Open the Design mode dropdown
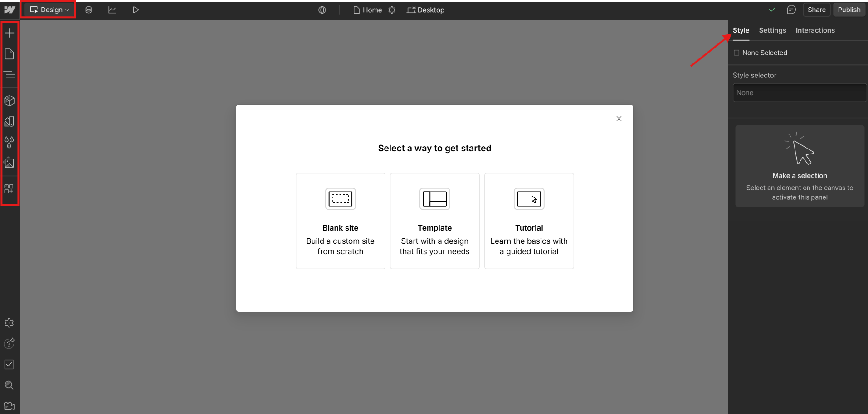The height and width of the screenshot is (414, 868). pos(49,10)
